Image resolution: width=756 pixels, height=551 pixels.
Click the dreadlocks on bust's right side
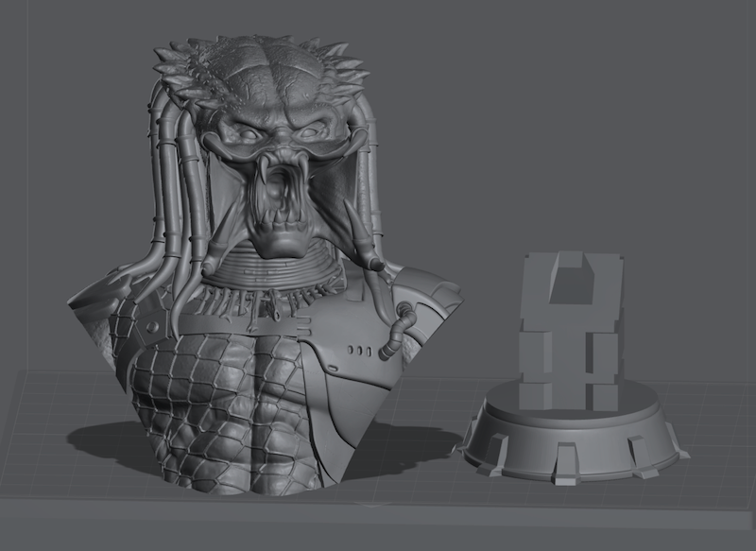[371, 189]
